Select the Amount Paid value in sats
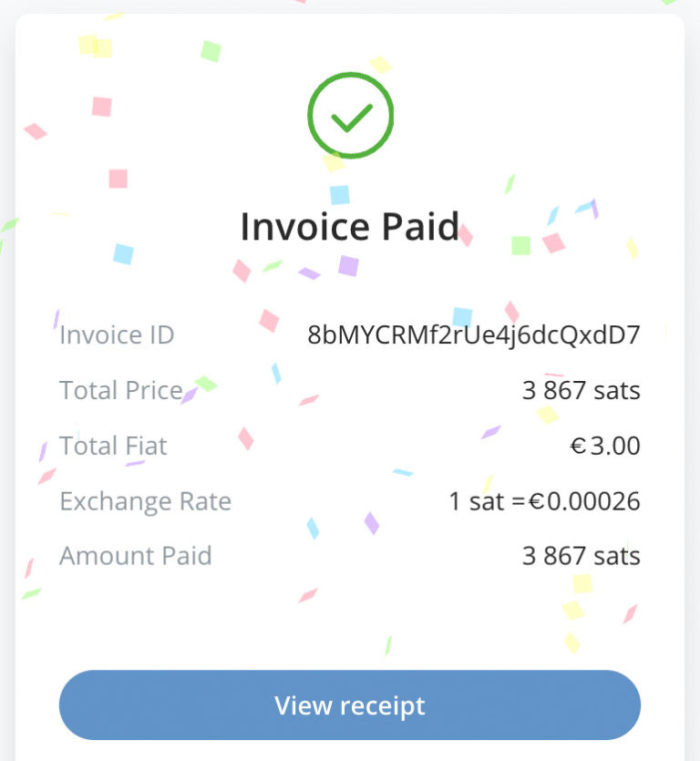 pyautogui.click(x=581, y=556)
